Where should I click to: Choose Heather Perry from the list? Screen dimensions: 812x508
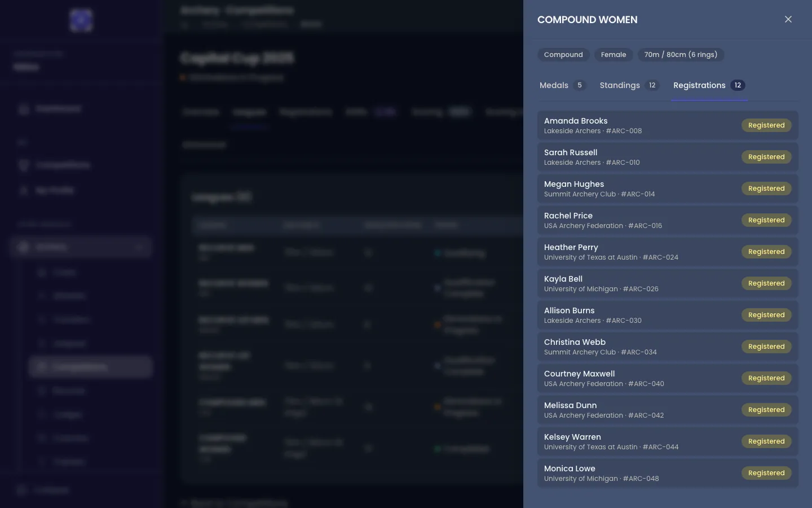(x=668, y=252)
